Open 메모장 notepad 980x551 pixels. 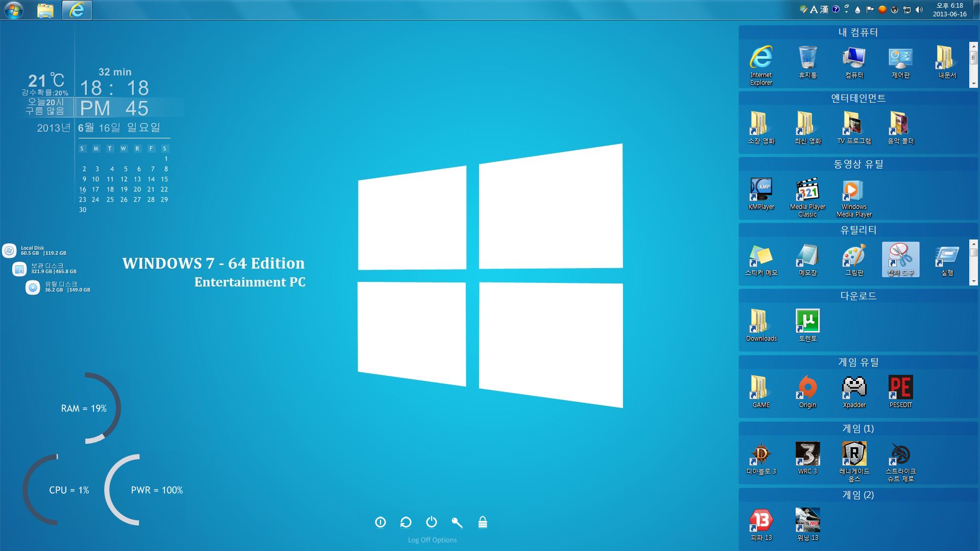(807, 260)
